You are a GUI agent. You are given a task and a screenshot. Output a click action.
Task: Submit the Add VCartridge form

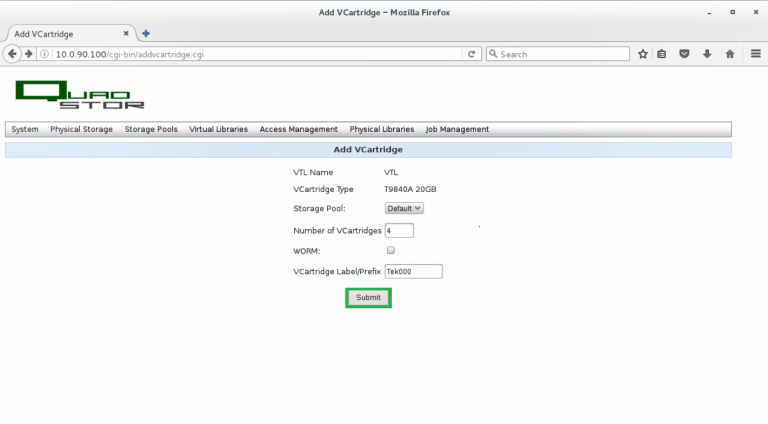coord(368,297)
